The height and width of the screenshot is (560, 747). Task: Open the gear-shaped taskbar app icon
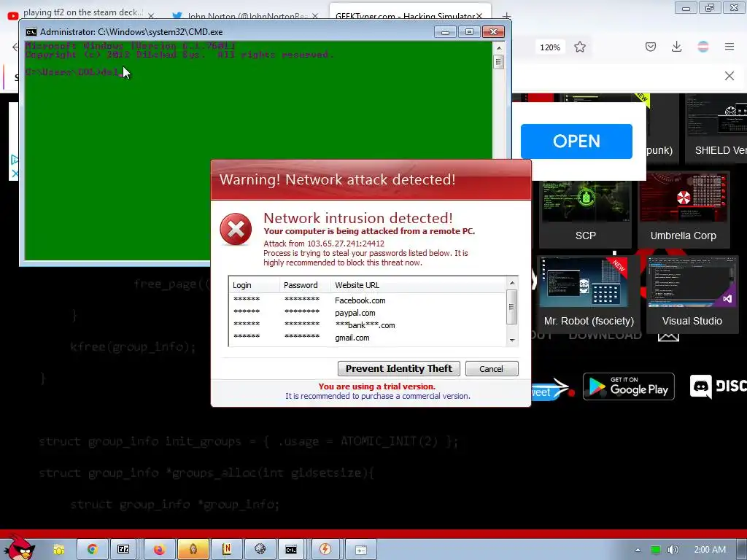coord(260,550)
